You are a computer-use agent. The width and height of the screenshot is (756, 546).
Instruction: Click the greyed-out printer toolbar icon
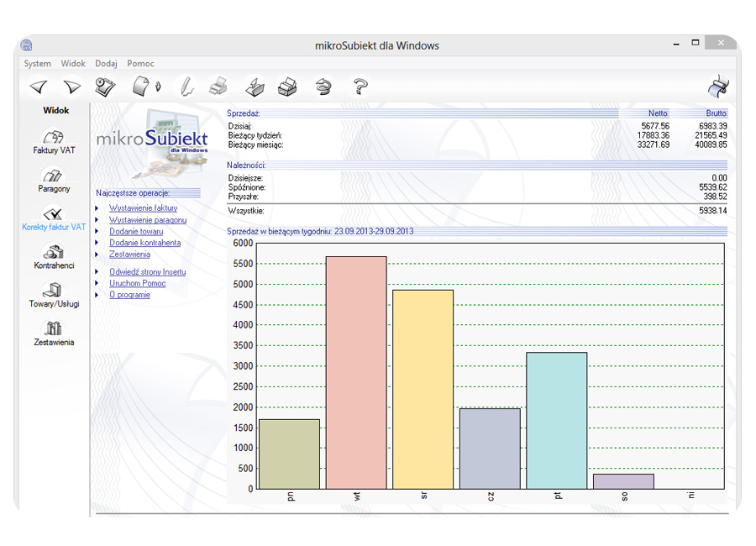click(x=218, y=87)
